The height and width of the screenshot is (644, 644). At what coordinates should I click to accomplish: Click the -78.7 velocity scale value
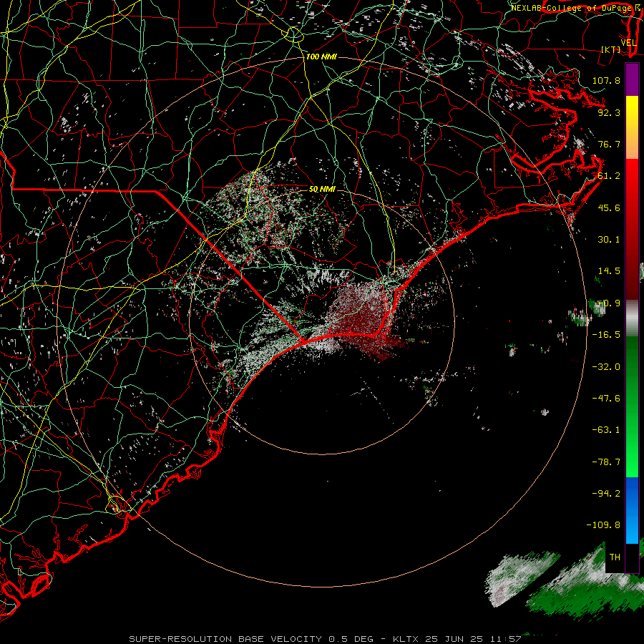point(606,462)
